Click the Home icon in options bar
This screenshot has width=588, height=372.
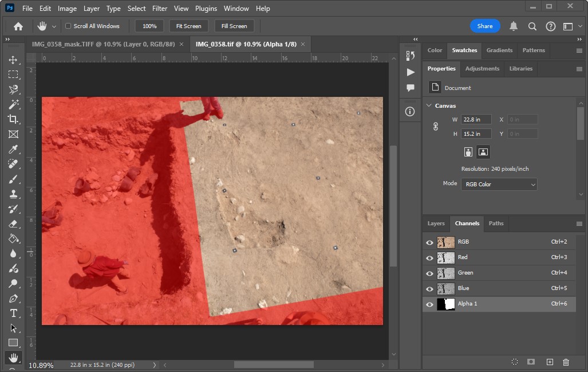18,26
